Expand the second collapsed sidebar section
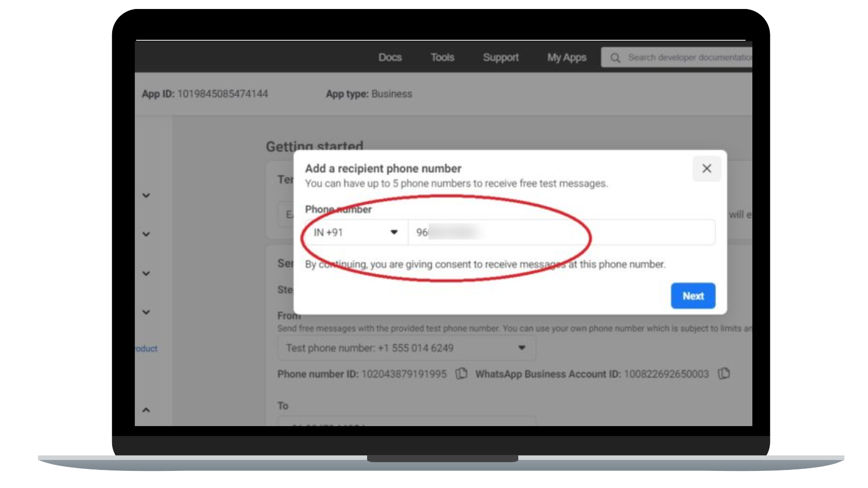The image size is (868, 488). (x=145, y=234)
